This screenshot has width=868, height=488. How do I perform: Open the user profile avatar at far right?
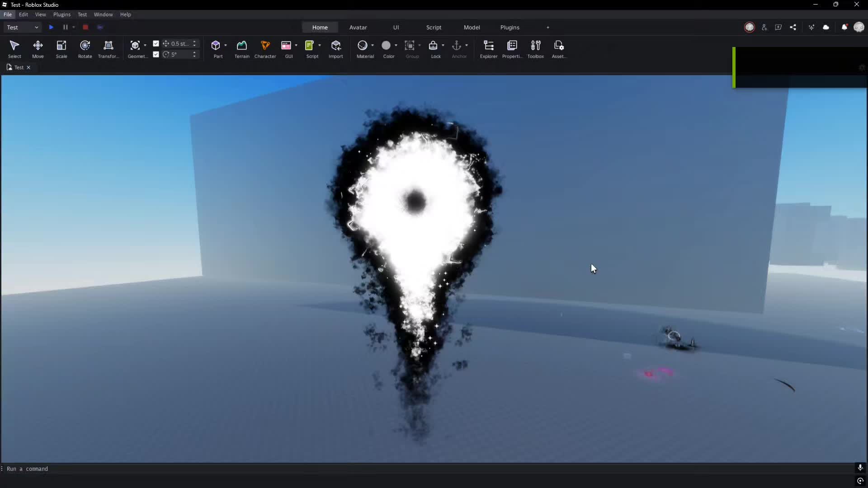(x=859, y=28)
